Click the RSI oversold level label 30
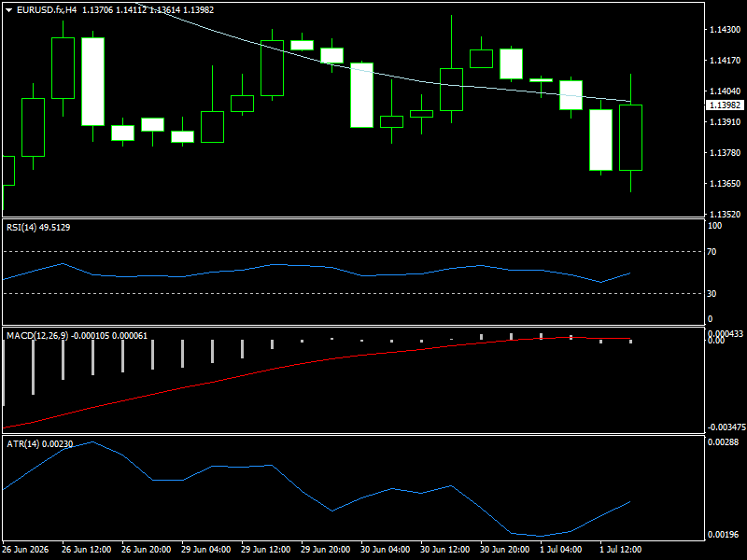 [712, 294]
